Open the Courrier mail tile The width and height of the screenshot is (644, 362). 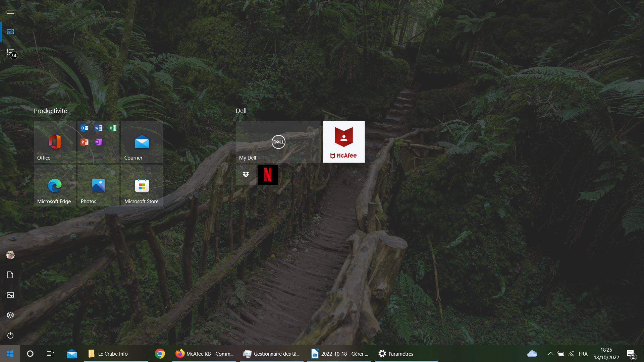click(142, 142)
